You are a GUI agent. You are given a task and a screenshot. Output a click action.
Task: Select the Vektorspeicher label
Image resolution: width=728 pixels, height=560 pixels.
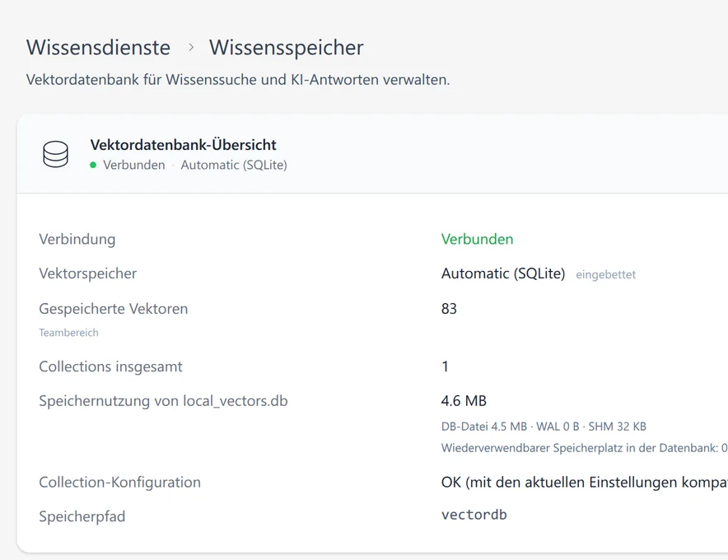point(88,273)
